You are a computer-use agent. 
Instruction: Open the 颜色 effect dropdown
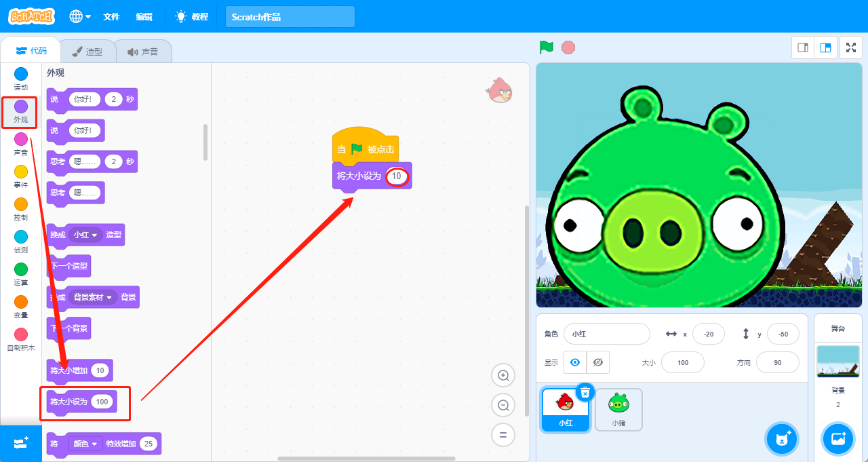coord(85,444)
